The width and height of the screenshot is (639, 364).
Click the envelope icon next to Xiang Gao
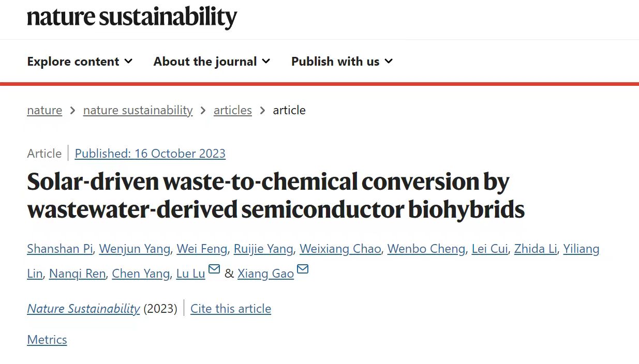tap(303, 269)
